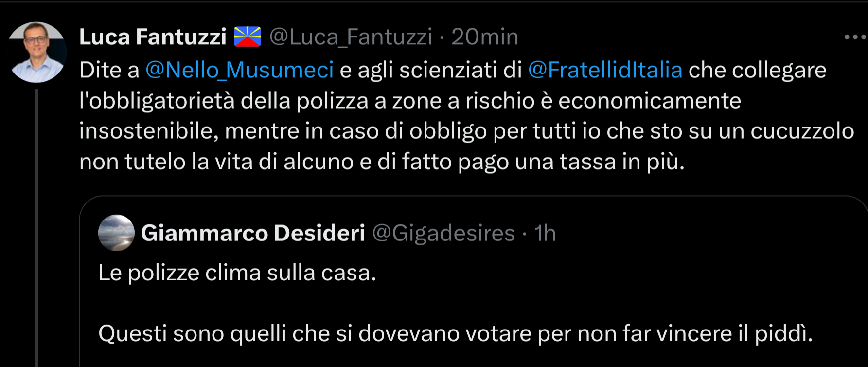Click the Luca Fantuzzi display name
Screen dimensions: 868x367
(x=153, y=37)
